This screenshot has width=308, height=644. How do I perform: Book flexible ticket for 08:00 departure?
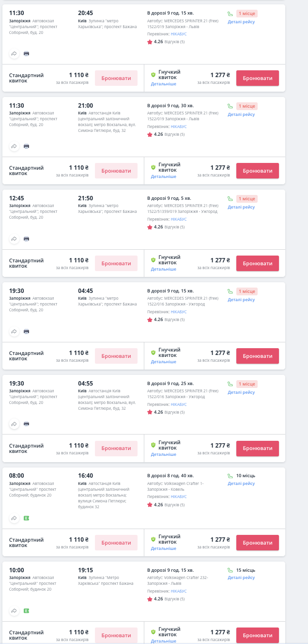(257, 543)
